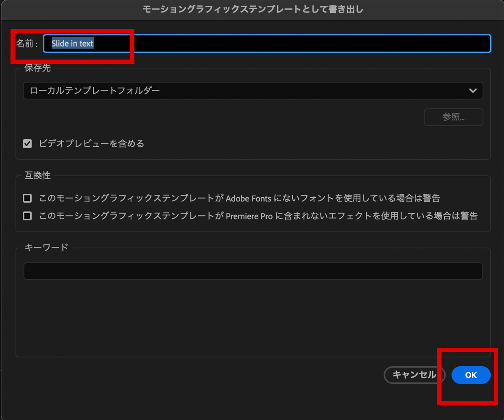Screen dimensions: 504x420
Task: Click the 参照... browse button
Action: tap(453, 117)
